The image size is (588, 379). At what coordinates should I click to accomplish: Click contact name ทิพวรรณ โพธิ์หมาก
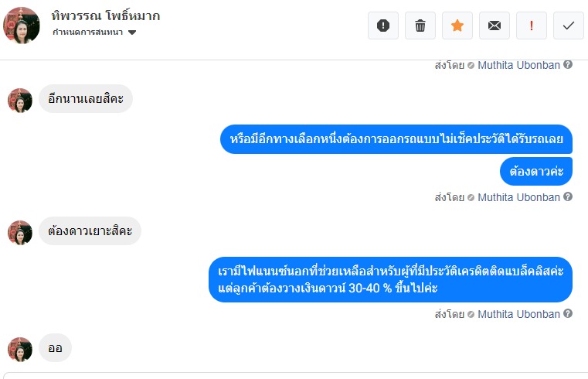coord(106,15)
